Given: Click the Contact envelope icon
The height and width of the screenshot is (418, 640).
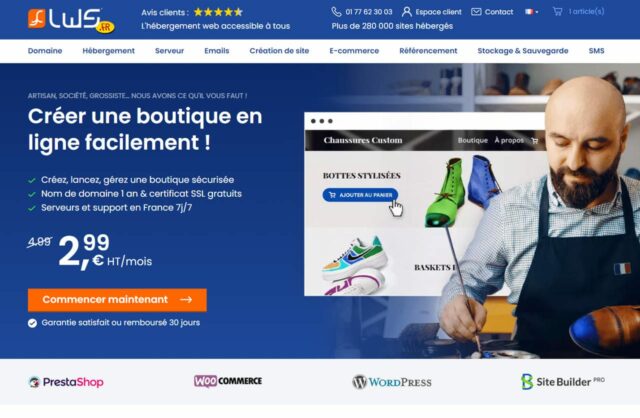Looking at the screenshot, I should [476, 12].
